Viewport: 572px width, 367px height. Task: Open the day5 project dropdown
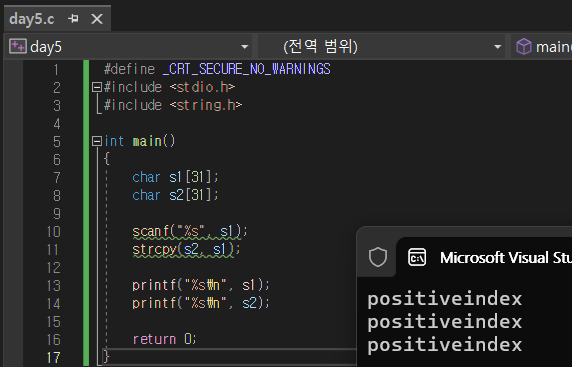[x=244, y=47]
